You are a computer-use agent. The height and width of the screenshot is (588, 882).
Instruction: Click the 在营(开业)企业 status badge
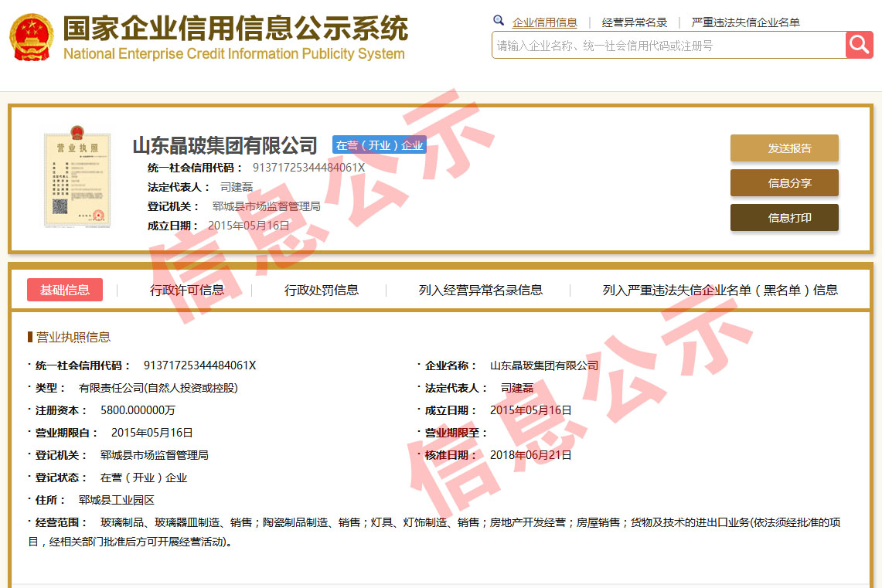379,145
